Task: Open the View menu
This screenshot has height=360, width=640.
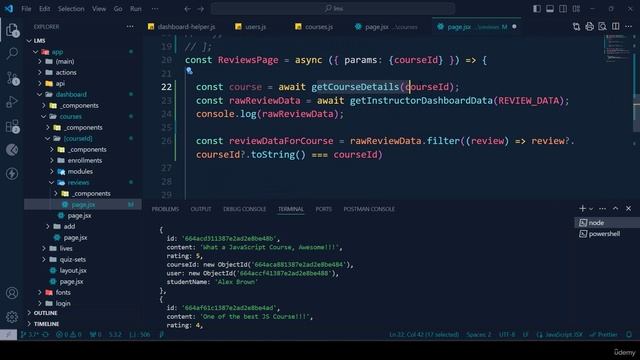Action: (x=99, y=9)
